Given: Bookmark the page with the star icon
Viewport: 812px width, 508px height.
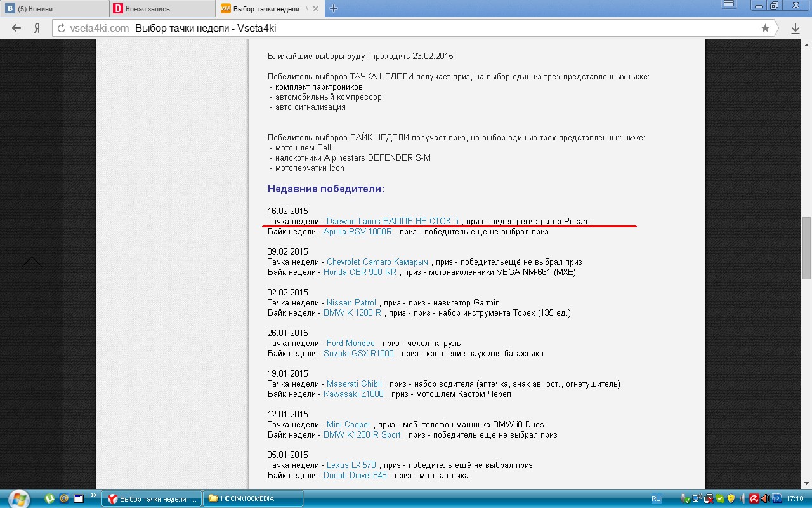Looking at the screenshot, I should click(765, 28).
